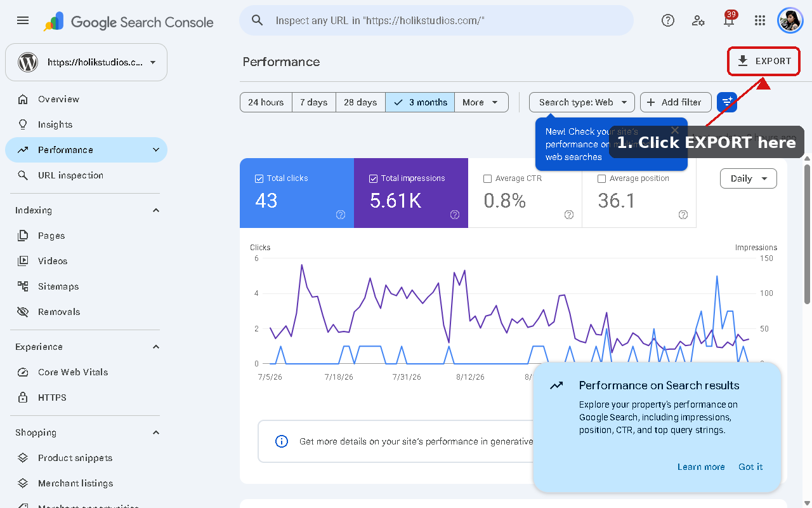
Task: Click help icon on Average CTR card
Action: click(569, 215)
